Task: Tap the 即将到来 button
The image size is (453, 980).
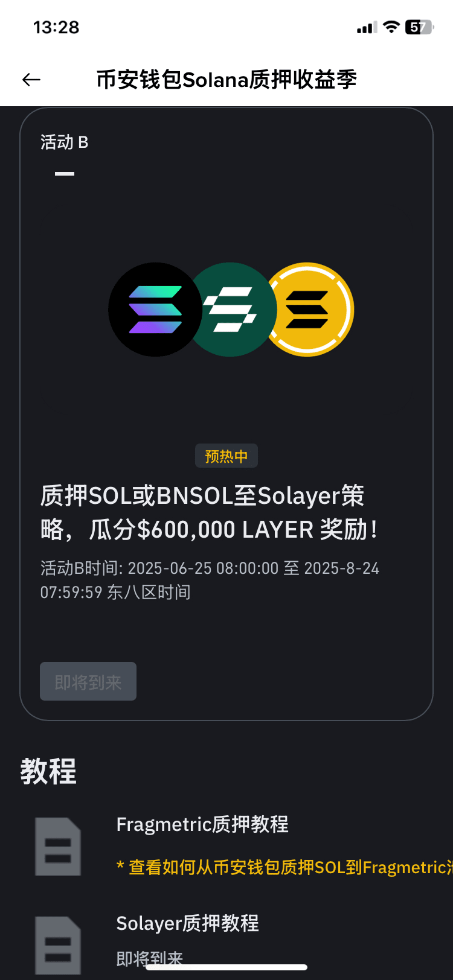Action: click(x=88, y=682)
